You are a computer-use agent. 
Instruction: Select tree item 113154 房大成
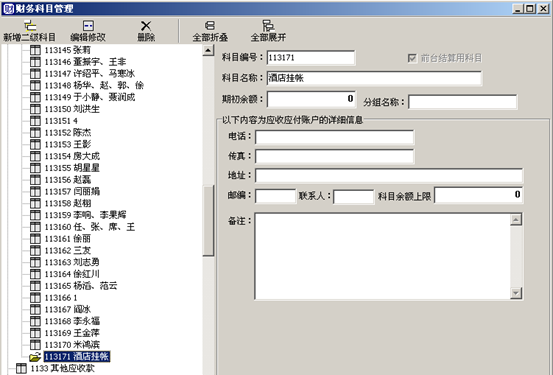click(72, 156)
